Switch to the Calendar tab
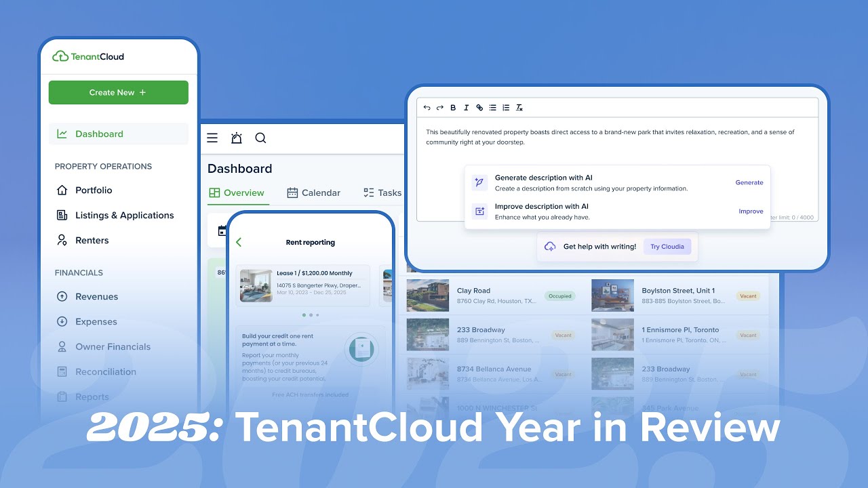The width and height of the screenshot is (868, 488). coord(313,193)
